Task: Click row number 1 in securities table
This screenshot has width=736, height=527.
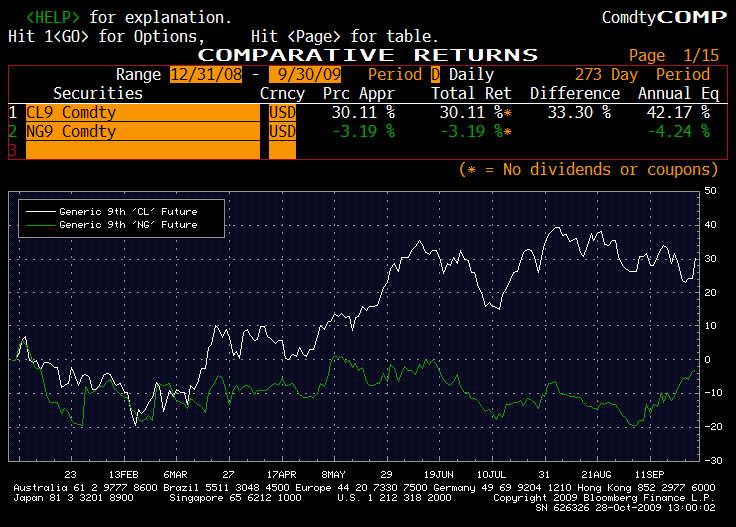Action: coord(13,113)
